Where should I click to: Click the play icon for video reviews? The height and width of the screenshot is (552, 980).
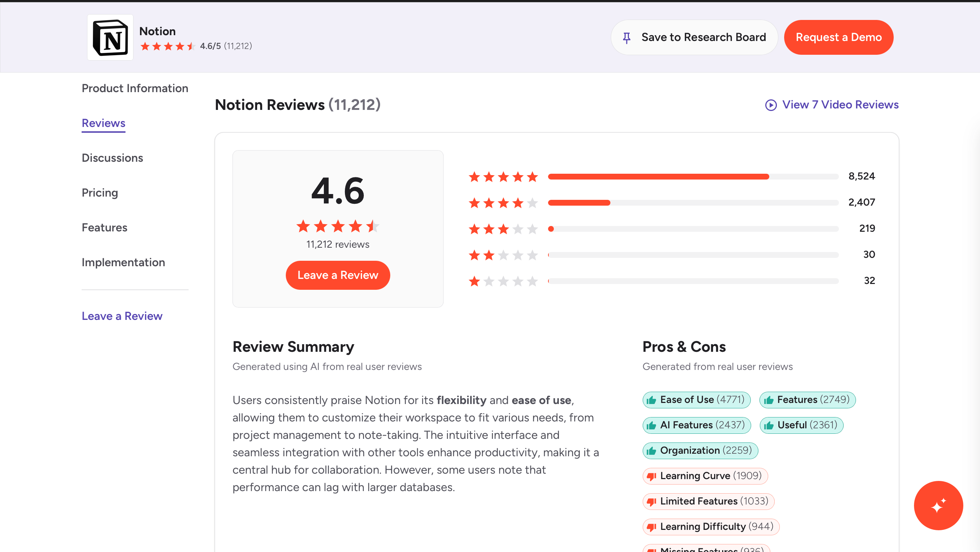click(771, 105)
